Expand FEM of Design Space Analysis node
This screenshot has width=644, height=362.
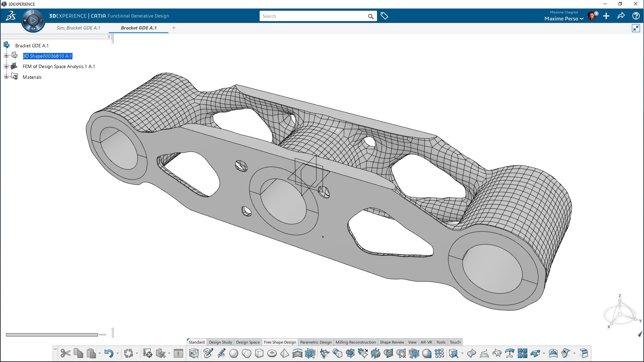6,66
